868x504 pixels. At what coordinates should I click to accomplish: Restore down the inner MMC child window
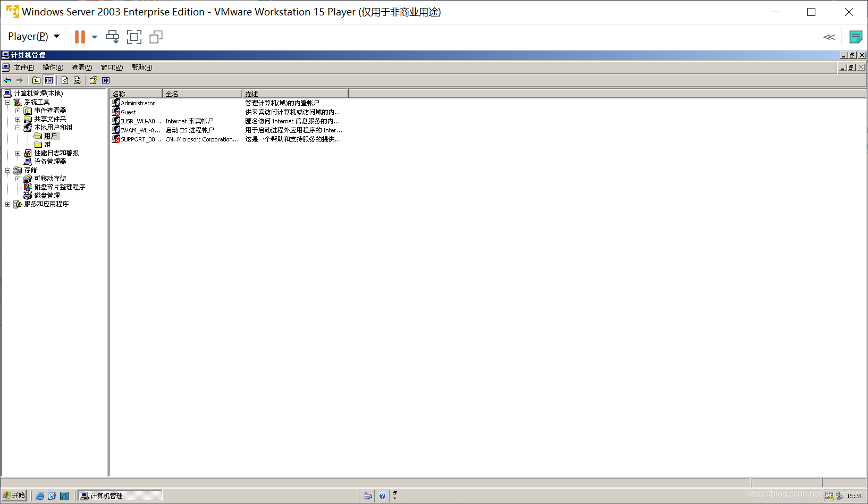tap(852, 68)
